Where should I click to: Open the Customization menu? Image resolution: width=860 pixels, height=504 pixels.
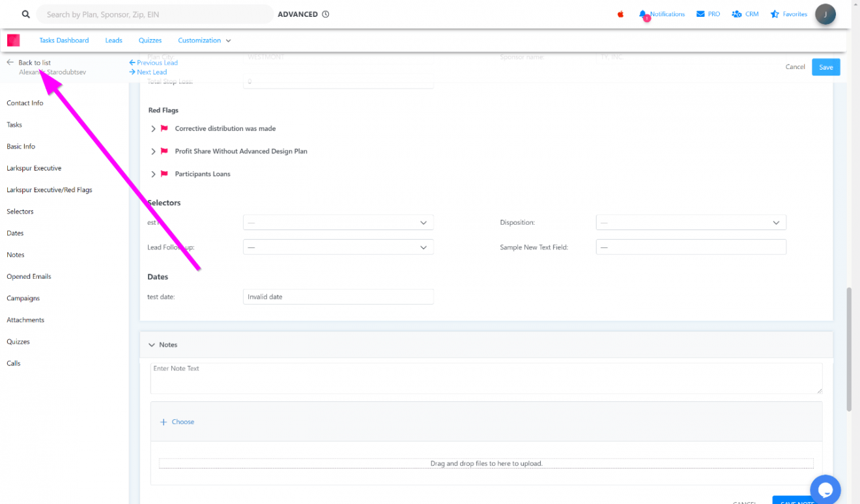point(204,40)
